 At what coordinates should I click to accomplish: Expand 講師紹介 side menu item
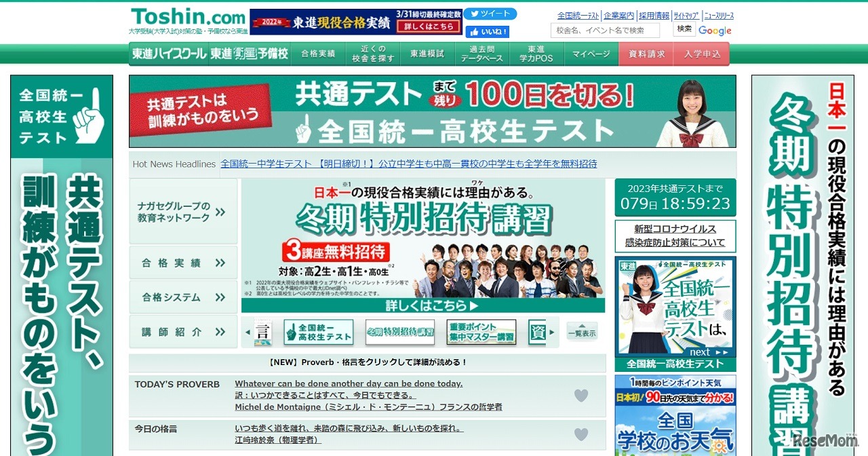[183, 332]
